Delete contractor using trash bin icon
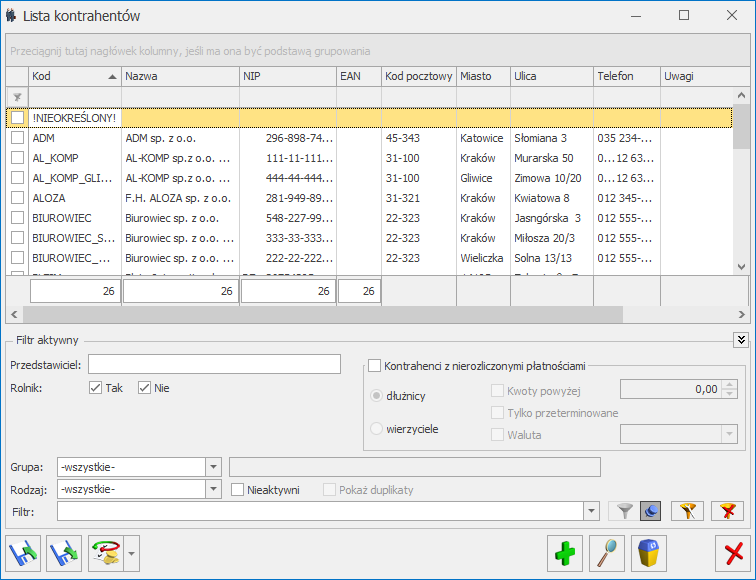756x580 pixels. click(648, 552)
